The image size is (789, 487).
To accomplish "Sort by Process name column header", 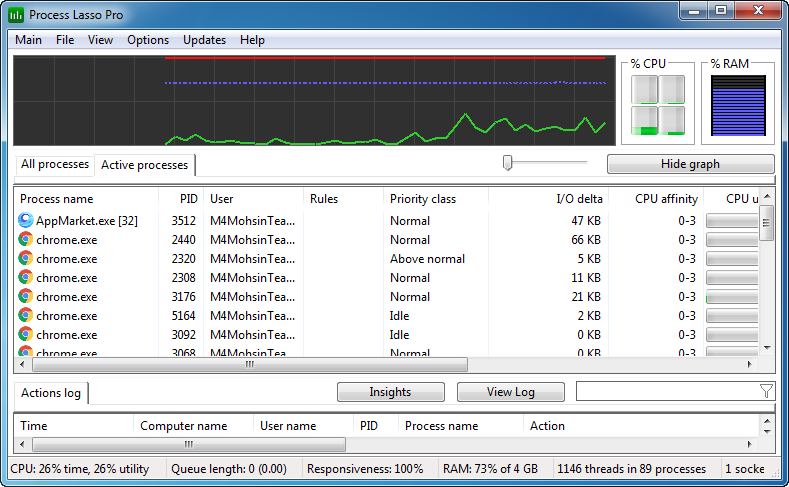I will [86, 199].
